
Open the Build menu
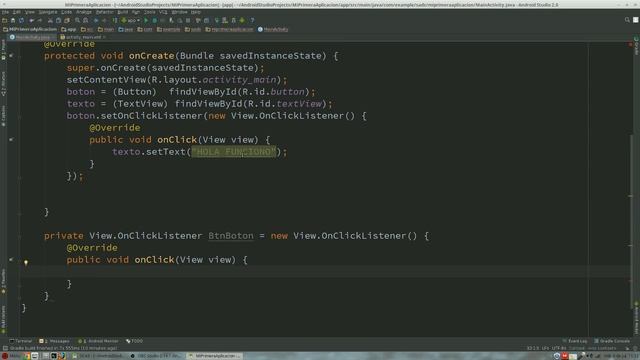point(122,12)
